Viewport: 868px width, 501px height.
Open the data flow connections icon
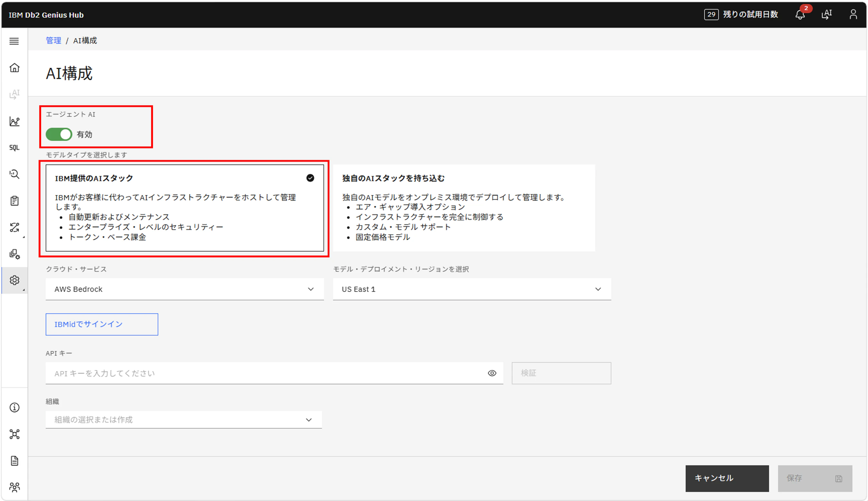[x=14, y=227]
